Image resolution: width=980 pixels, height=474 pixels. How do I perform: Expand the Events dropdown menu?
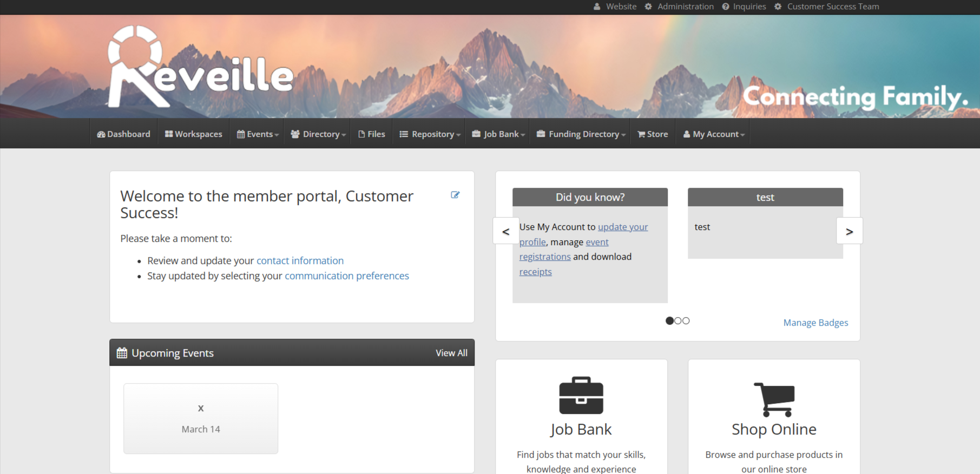[x=258, y=134]
